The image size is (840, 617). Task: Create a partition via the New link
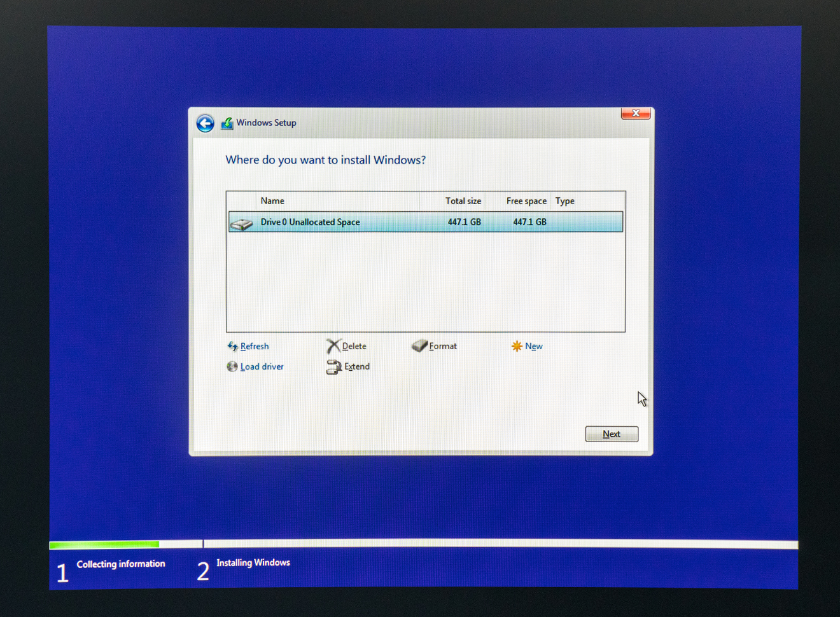point(534,345)
